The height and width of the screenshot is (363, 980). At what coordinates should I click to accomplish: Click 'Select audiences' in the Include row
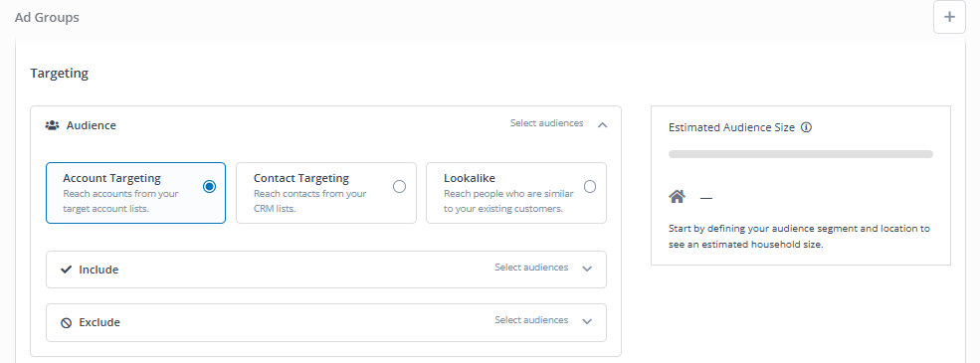coord(532,267)
